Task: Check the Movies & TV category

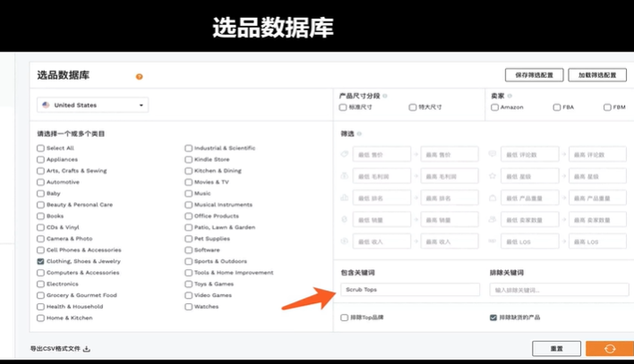Action: 188,182
